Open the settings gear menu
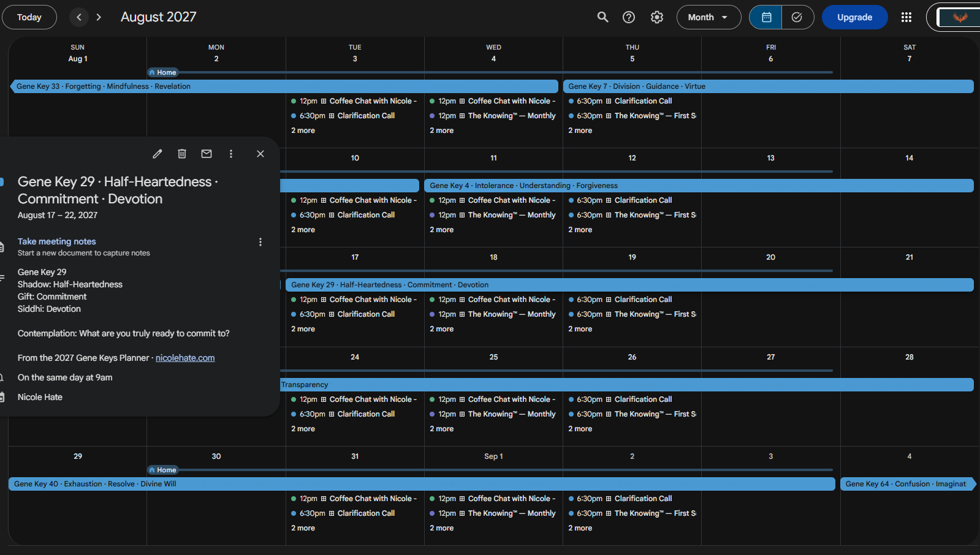This screenshot has height=555, width=980. point(657,17)
